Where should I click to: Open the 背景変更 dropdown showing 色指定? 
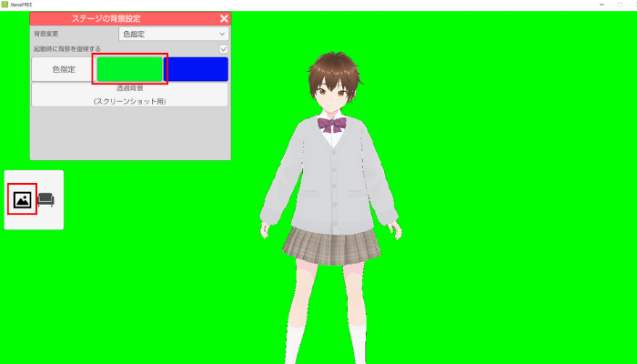coord(174,35)
